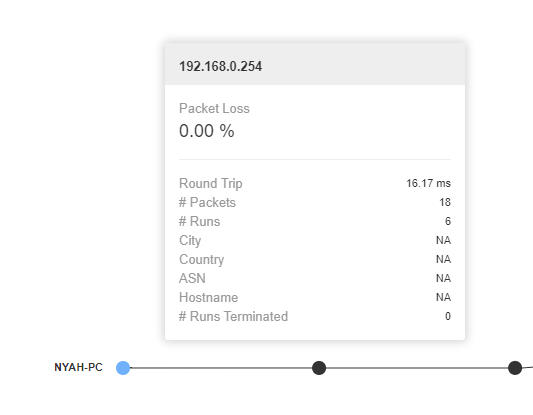Image resolution: width=533 pixels, height=415 pixels.
Task: Click the # Packets row label
Action: point(207,203)
